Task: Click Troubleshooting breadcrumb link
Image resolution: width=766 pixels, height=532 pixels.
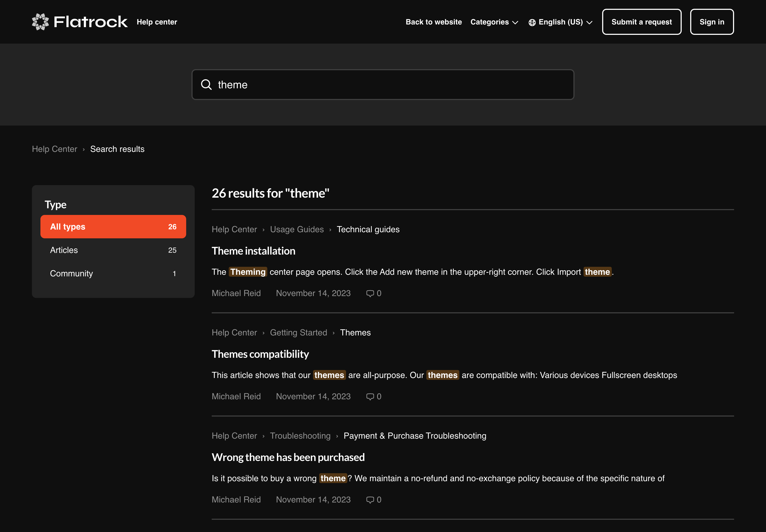Action: point(300,436)
